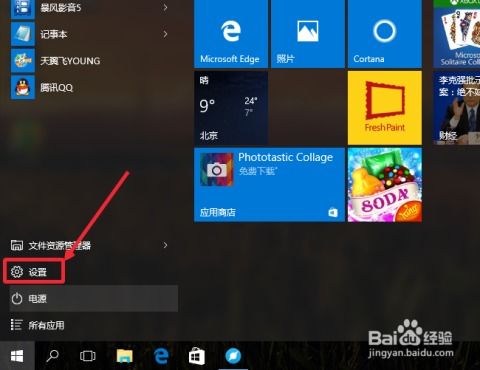
Task: Click the Windows Start button
Action: coord(17,356)
